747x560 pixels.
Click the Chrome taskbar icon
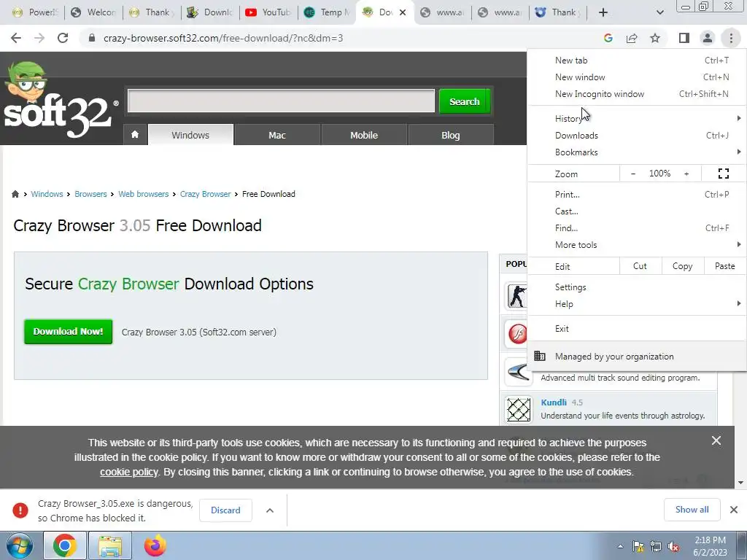pos(65,545)
